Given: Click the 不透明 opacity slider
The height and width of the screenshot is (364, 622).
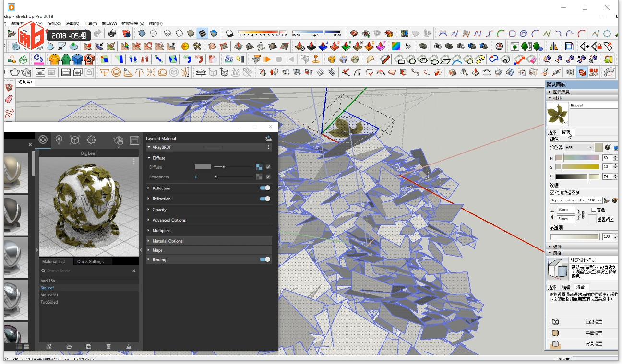Looking at the screenshot, I should click(574, 236).
